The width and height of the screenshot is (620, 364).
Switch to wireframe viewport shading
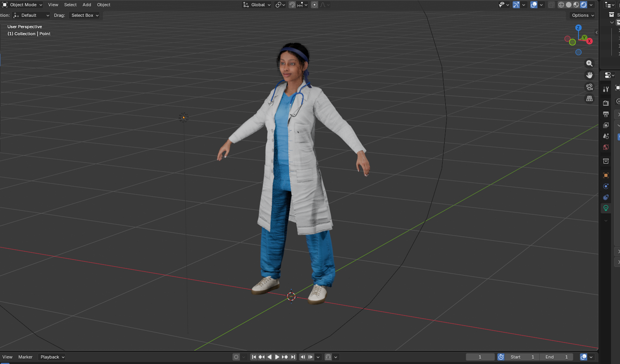click(561, 5)
